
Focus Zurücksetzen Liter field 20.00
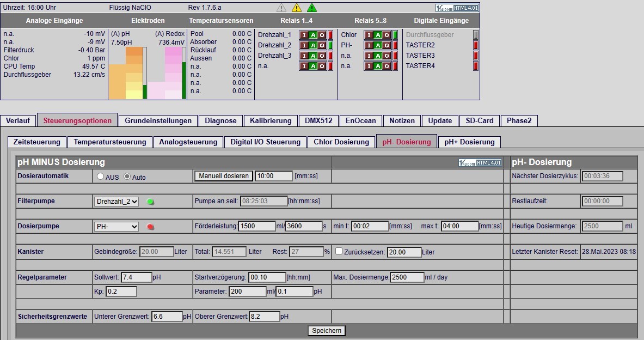[404, 252]
